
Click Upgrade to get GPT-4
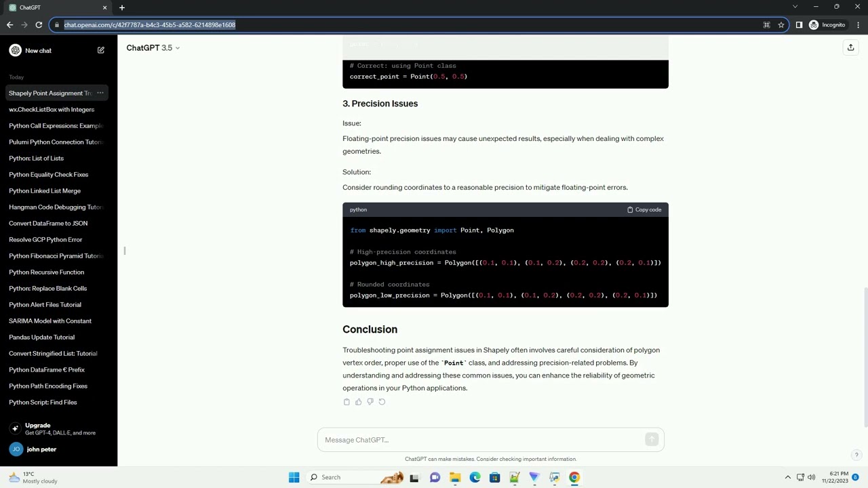click(x=58, y=428)
